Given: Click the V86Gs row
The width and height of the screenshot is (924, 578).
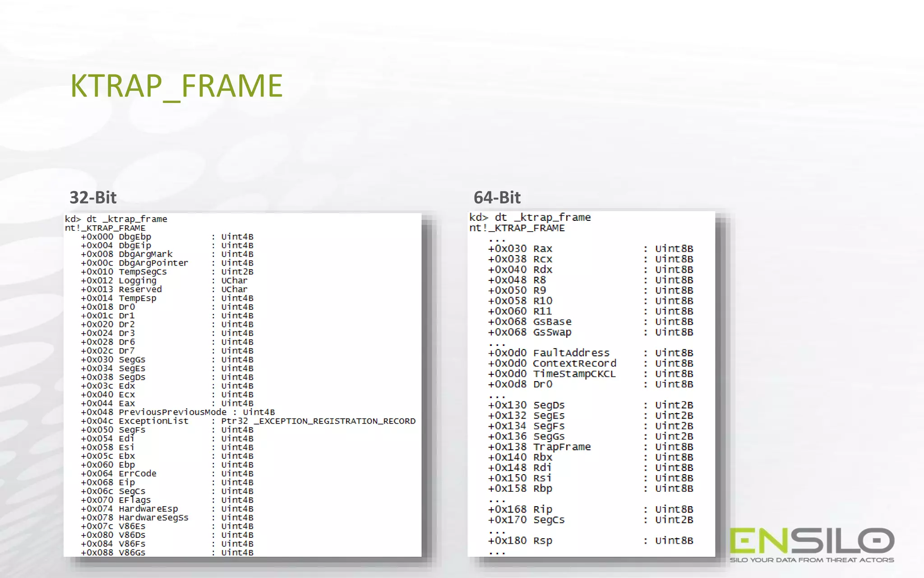Looking at the screenshot, I should [167, 553].
